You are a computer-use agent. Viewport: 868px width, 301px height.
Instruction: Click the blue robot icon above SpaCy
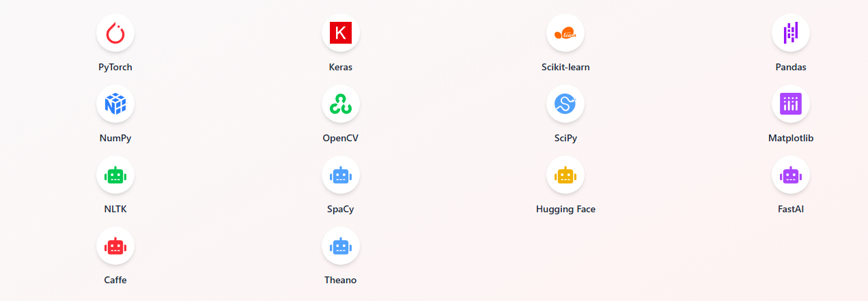[x=341, y=175]
